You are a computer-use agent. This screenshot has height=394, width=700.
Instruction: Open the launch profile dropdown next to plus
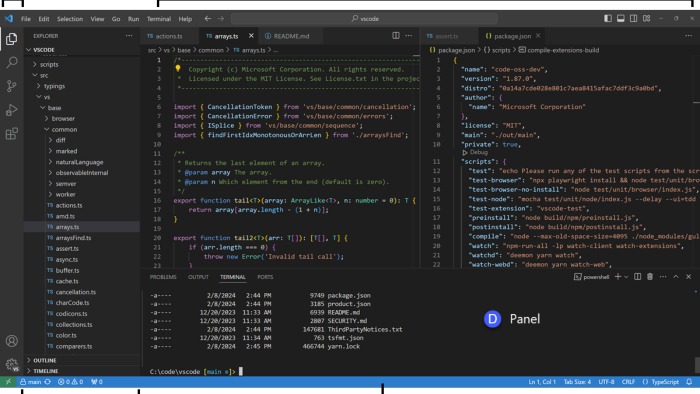pyautogui.click(x=626, y=277)
